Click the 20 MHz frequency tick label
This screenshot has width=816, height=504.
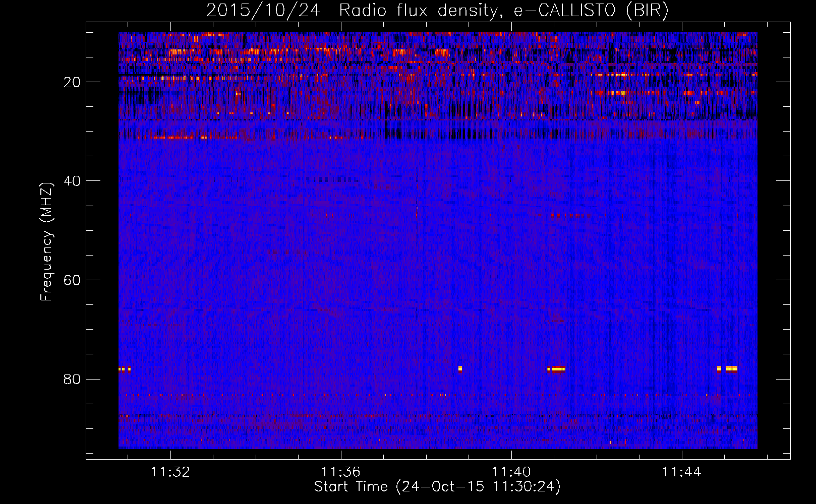pyautogui.click(x=72, y=82)
